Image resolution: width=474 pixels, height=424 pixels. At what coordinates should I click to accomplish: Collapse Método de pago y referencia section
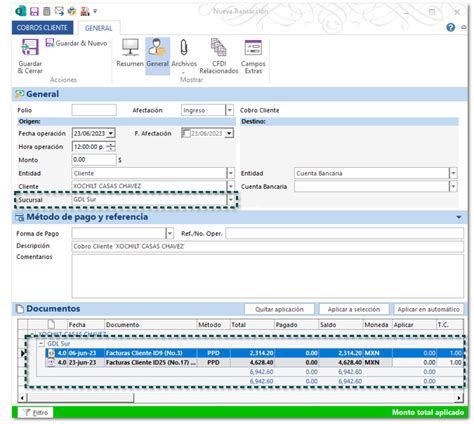(x=459, y=217)
